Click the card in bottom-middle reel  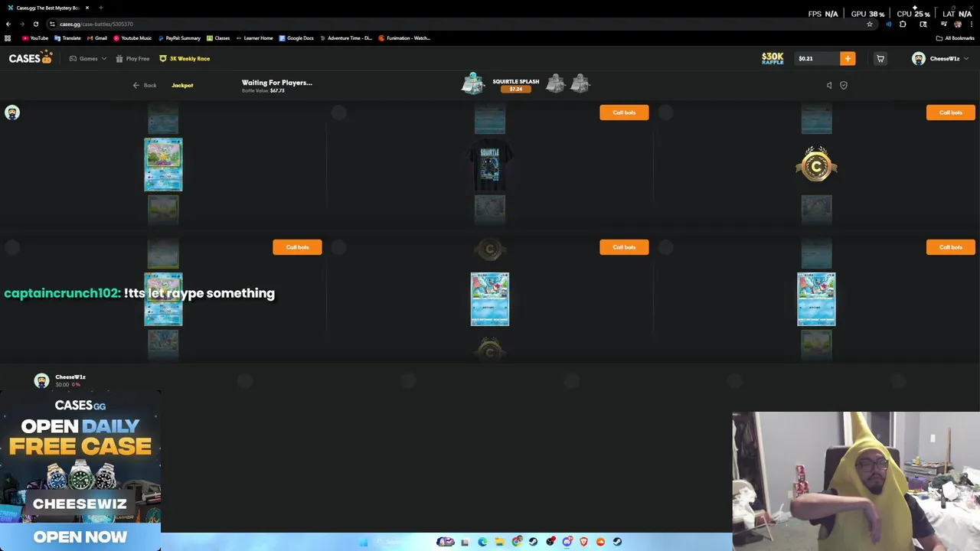point(490,299)
